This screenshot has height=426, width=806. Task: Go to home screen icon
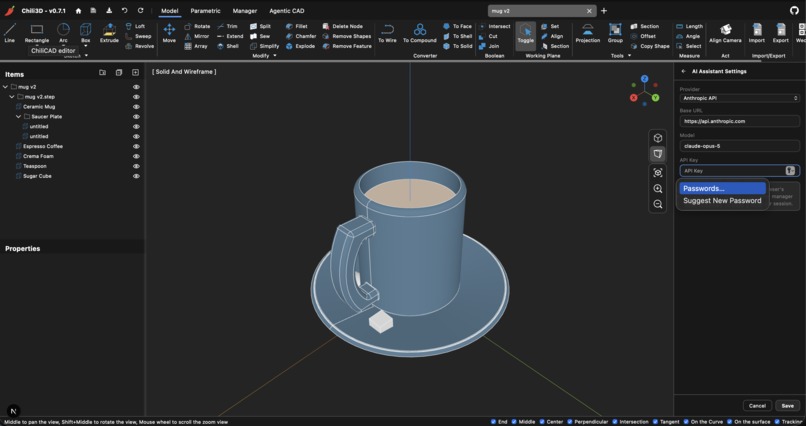pos(78,11)
